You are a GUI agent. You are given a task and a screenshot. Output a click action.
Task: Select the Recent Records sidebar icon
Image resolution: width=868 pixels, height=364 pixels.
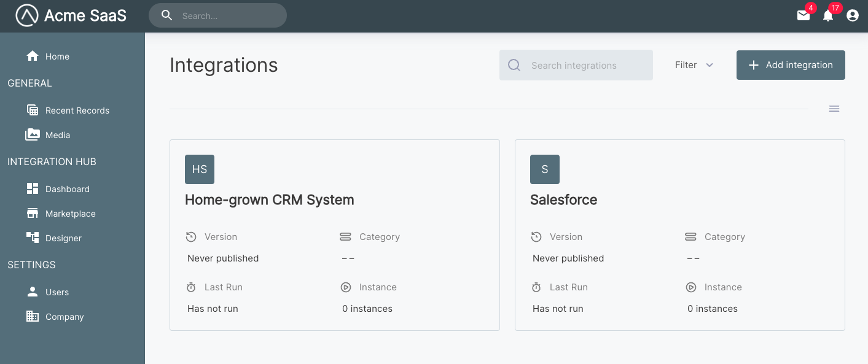click(x=32, y=110)
